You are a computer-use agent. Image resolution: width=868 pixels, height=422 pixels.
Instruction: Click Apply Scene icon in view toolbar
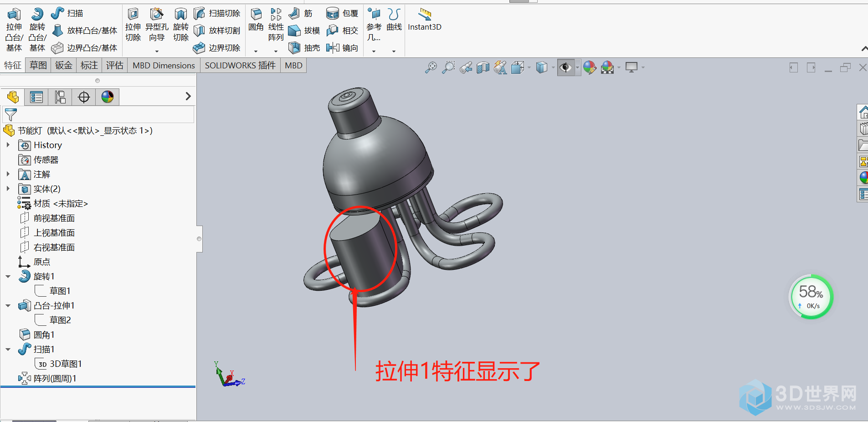pos(607,67)
